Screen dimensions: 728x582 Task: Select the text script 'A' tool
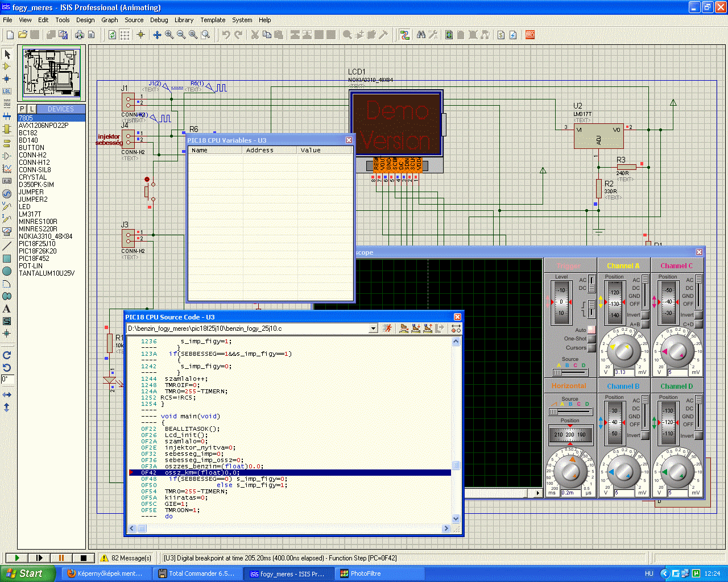pyautogui.click(x=7, y=309)
